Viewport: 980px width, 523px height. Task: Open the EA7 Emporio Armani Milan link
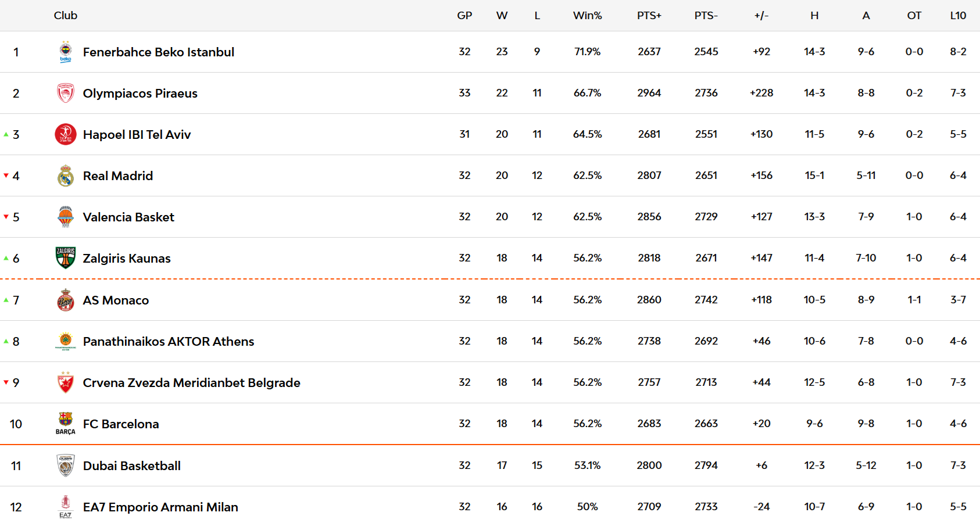pyautogui.click(x=160, y=507)
